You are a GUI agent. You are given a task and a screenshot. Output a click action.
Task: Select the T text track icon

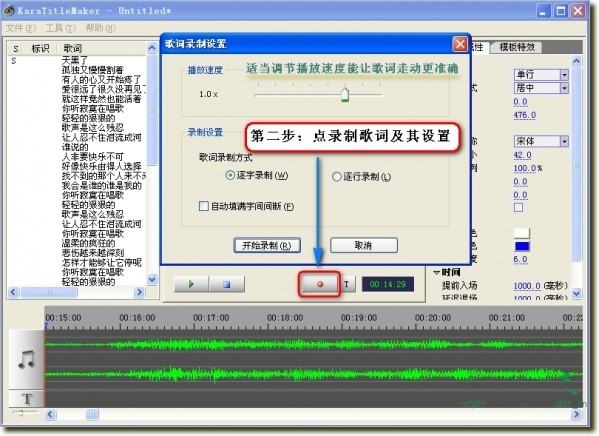27,399
